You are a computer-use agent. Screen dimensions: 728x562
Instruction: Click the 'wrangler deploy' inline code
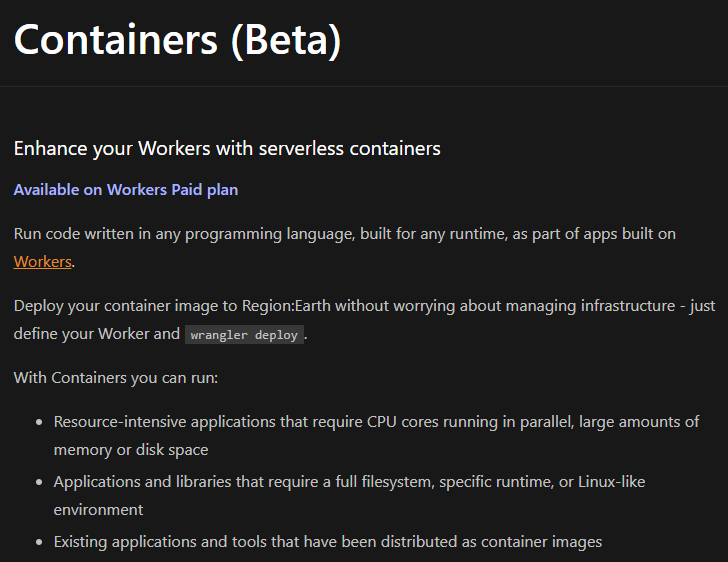point(244,335)
